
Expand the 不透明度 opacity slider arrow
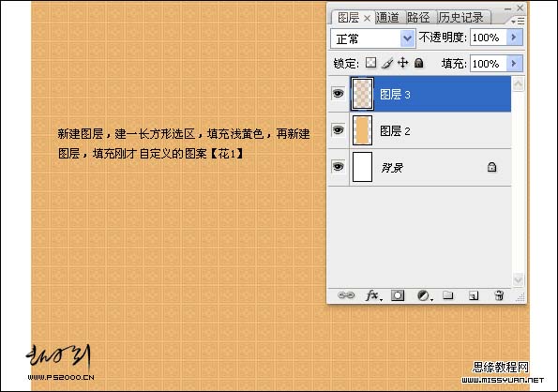[514, 37]
